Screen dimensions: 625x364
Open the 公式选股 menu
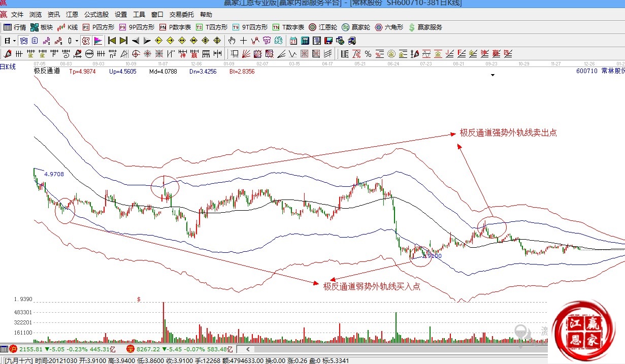[96, 15]
